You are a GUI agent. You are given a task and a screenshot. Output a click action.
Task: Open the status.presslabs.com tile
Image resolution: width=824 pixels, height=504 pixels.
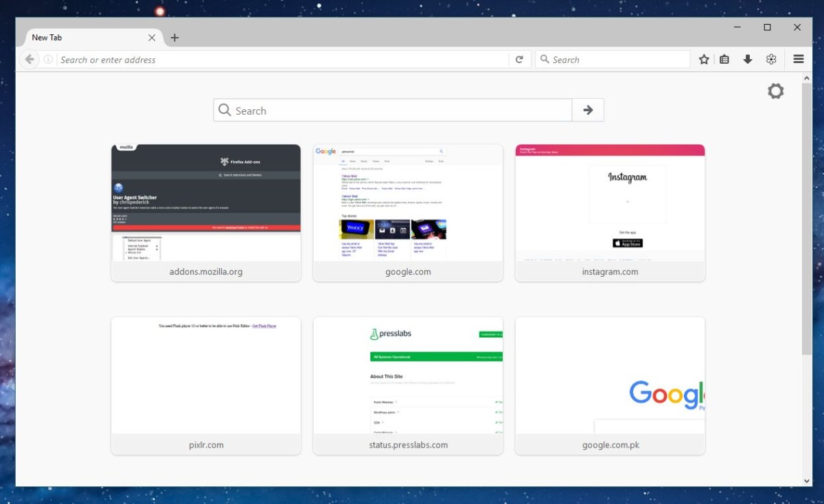[x=408, y=385]
